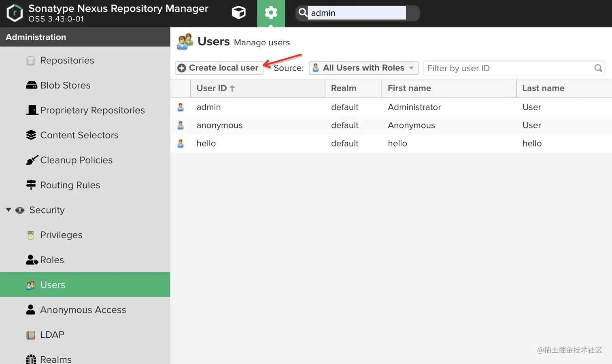
Task: Open the Browse cube icon
Action: (x=238, y=13)
